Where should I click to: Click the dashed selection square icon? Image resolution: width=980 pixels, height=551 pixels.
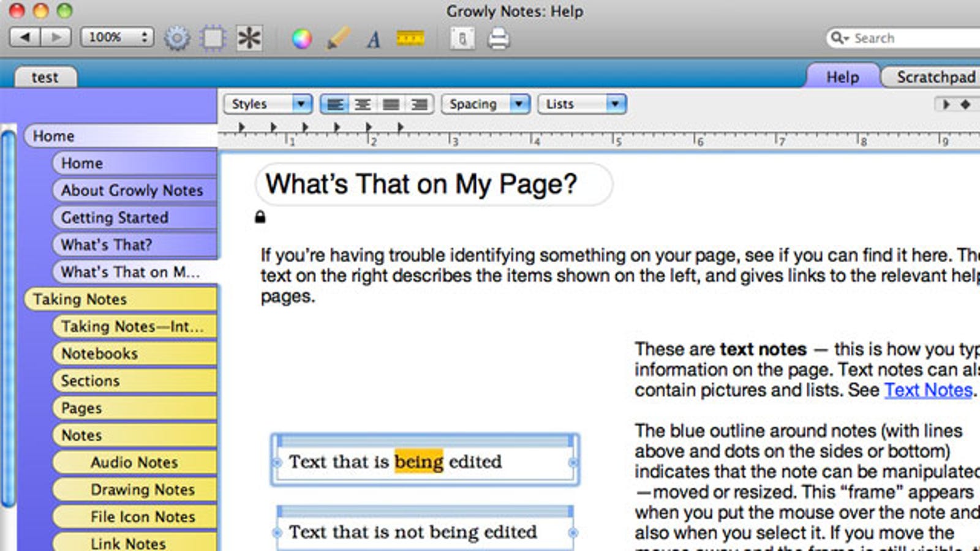click(x=213, y=39)
